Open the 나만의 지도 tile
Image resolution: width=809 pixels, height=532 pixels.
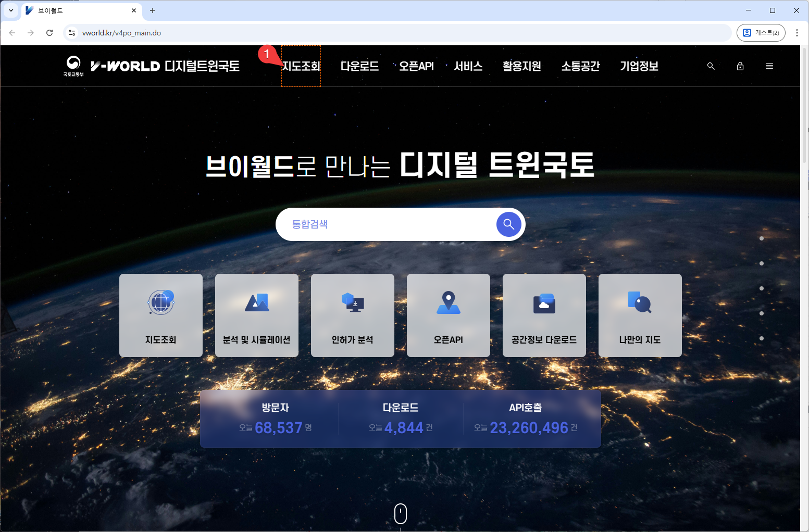(x=640, y=315)
